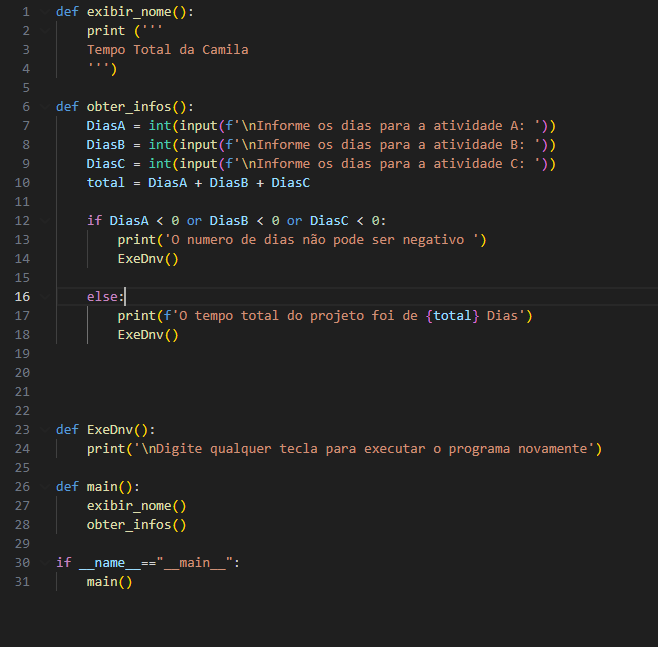658x647 pixels.
Task: Place cursor on the 'else' keyword
Action: click(102, 297)
